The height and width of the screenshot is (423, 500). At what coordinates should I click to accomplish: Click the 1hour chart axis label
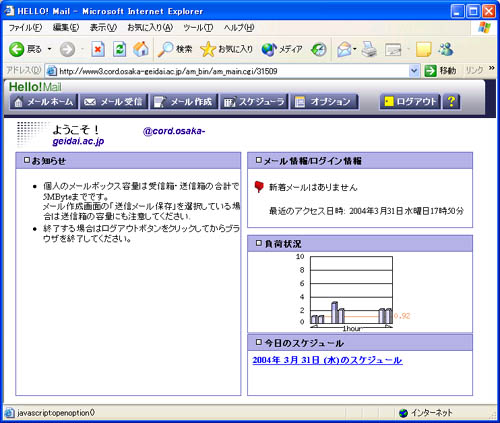tap(352, 329)
